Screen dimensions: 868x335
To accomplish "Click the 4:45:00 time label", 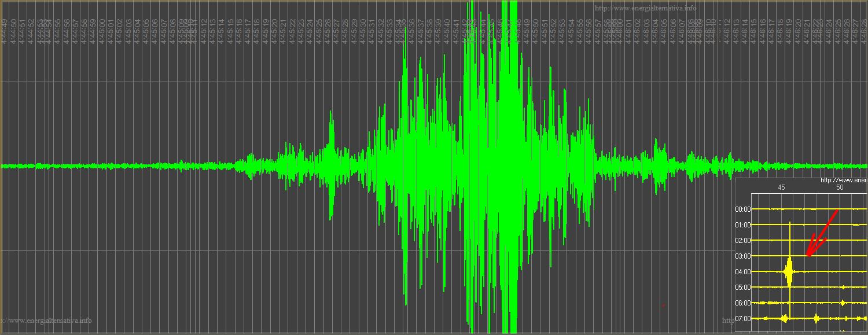I will [102, 31].
